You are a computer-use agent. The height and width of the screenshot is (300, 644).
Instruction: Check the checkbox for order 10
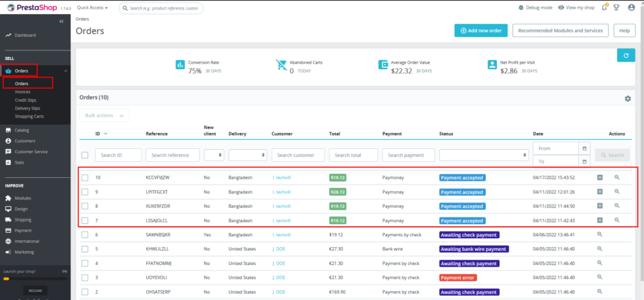(x=85, y=178)
